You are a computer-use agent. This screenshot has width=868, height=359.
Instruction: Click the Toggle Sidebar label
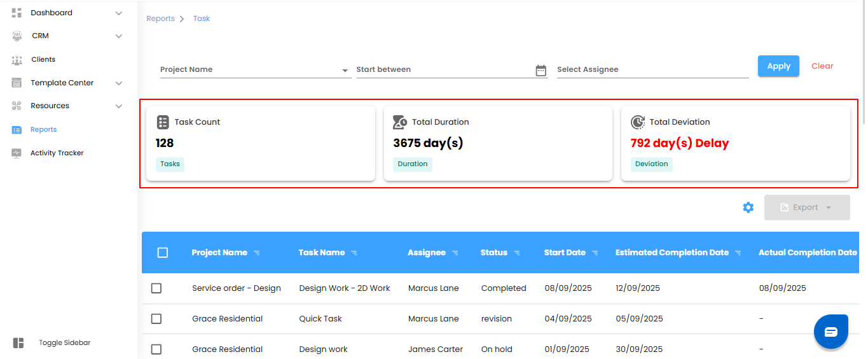coord(65,343)
